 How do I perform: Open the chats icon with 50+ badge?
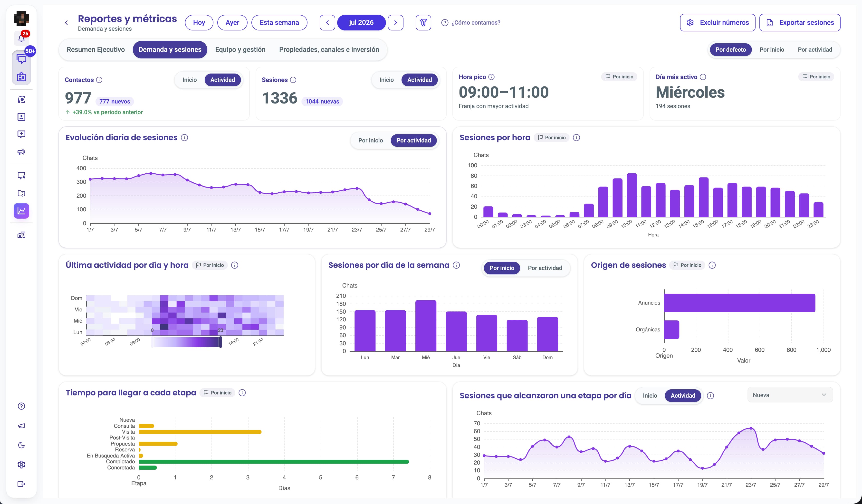[x=21, y=59]
